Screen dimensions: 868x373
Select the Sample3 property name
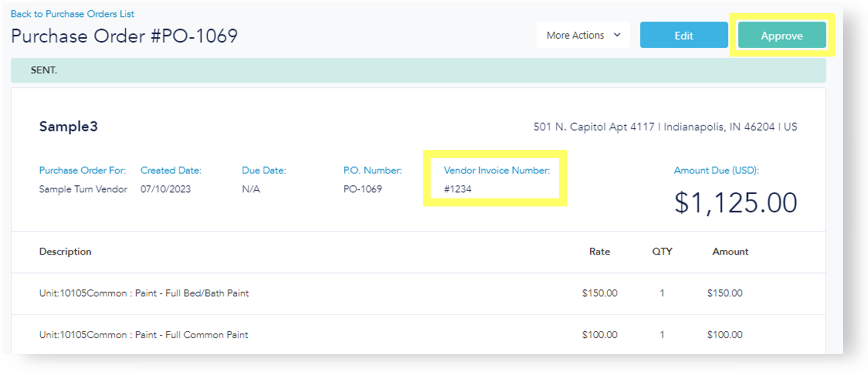68,126
